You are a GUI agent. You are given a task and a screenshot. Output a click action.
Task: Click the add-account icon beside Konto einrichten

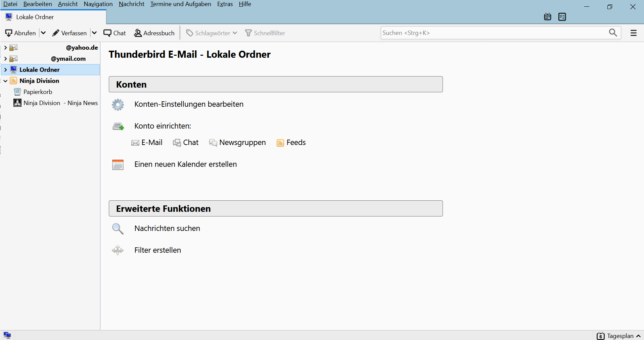coord(118,126)
